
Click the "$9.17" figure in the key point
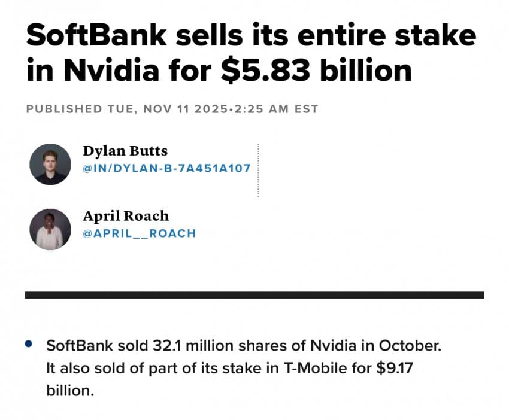tap(395, 369)
